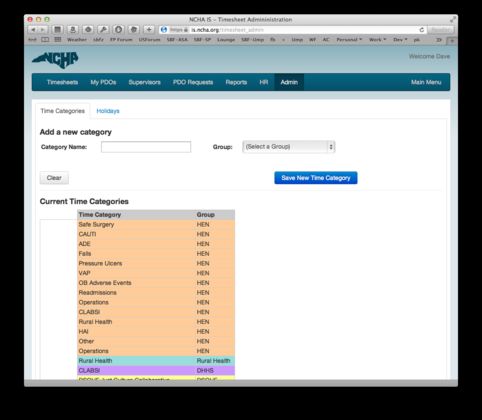Click the browser forward arrow button
This screenshot has width=482, height=420.
pyautogui.click(x=43, y=30)
